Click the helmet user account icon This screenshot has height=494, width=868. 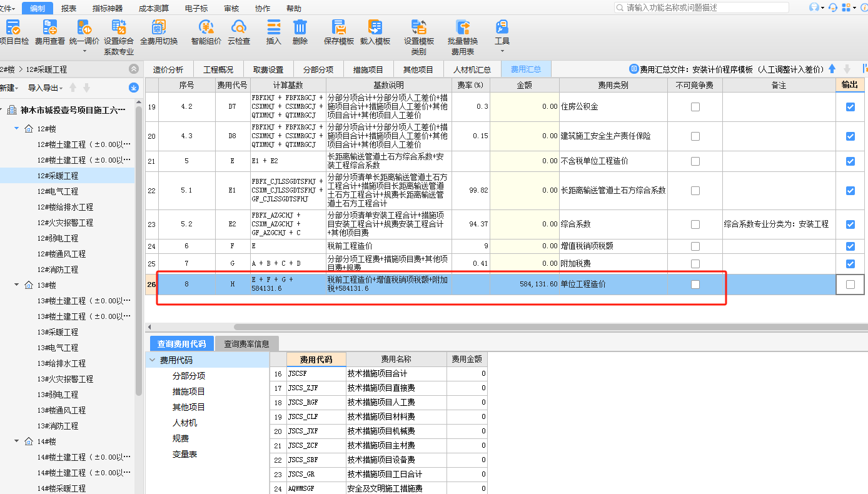click(814, 8)
